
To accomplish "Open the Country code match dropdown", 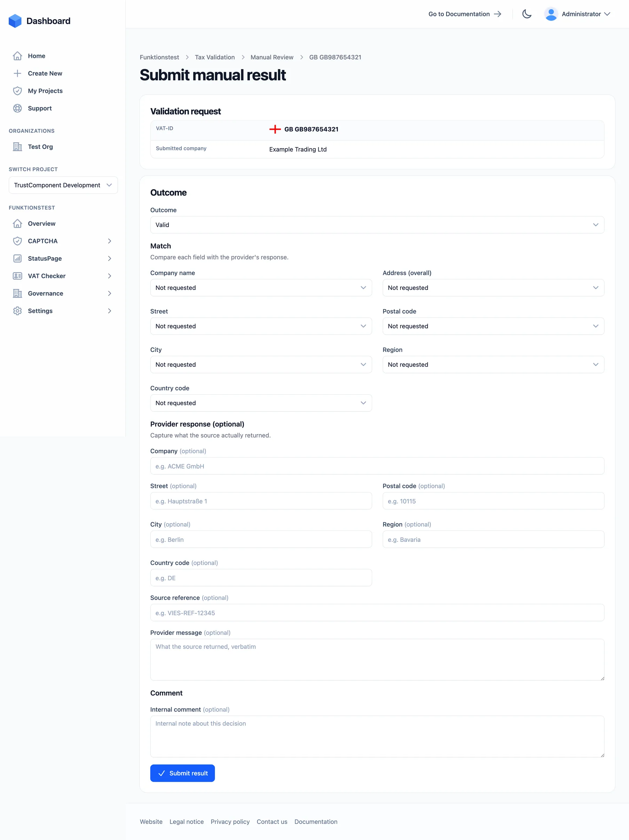I will 261,403.
